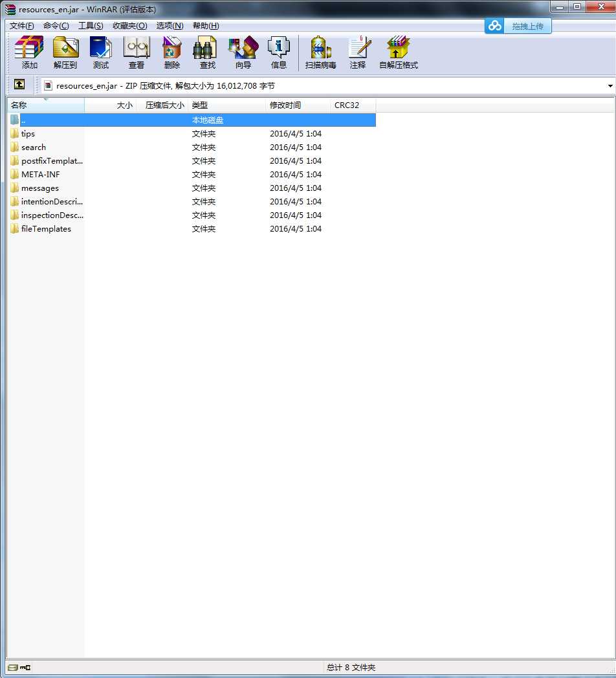
Task: Expand the address bar dropdown arrow
Action: coord(610,85)
